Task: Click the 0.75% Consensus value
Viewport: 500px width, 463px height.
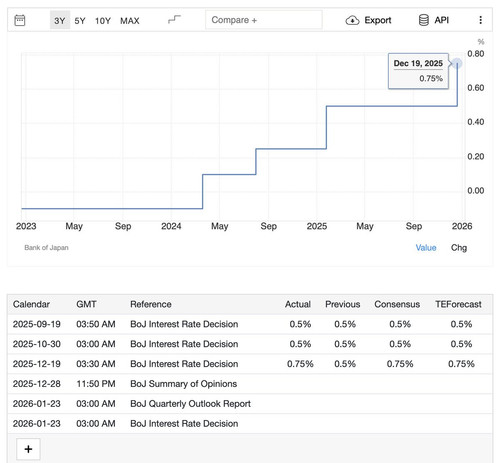Action: [400, 364]
